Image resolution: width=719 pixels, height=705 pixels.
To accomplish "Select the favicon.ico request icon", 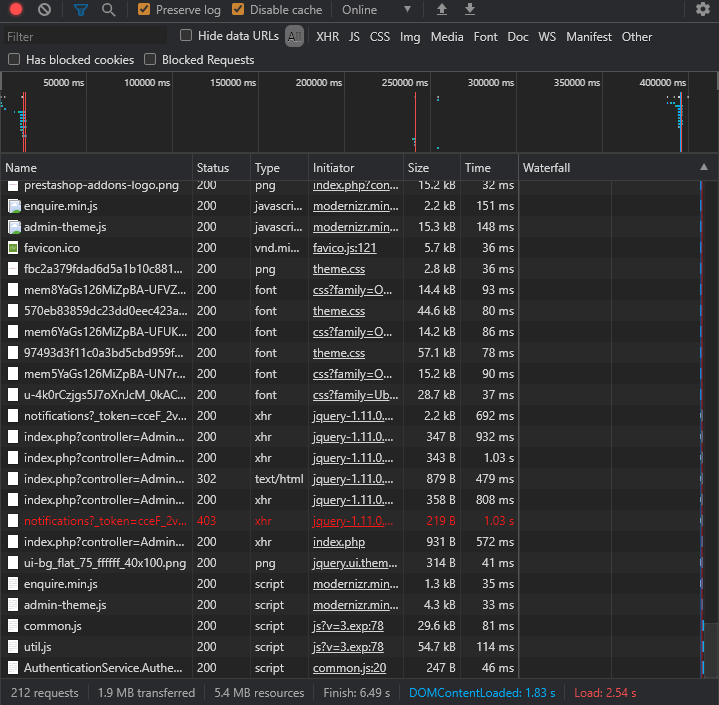I will coord(13,248).
